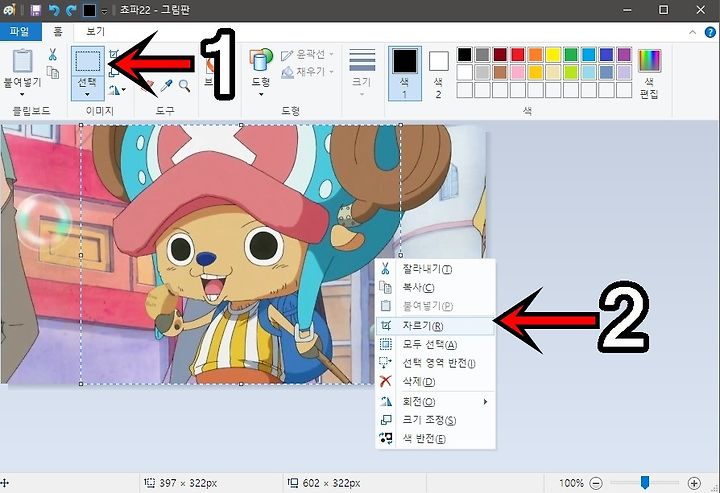Pick the purple palette swatch
The height and width of the screenshot is (493, 720).
coord(624,55)
